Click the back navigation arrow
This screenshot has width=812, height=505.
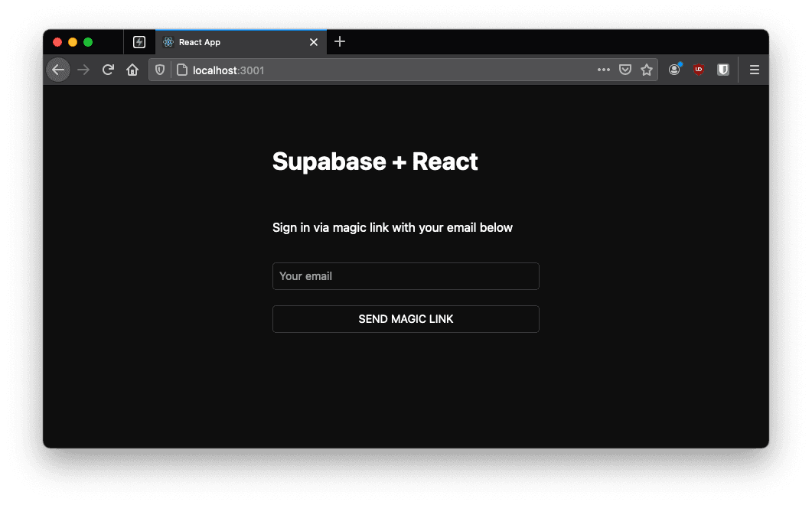58,70
